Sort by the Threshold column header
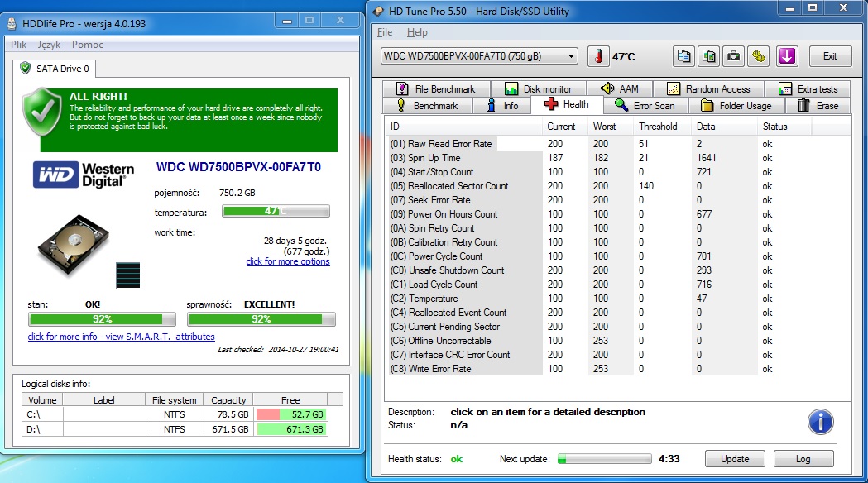Image resolution: width=868 pixels, height=483 pixels. (x=663, y=127)
